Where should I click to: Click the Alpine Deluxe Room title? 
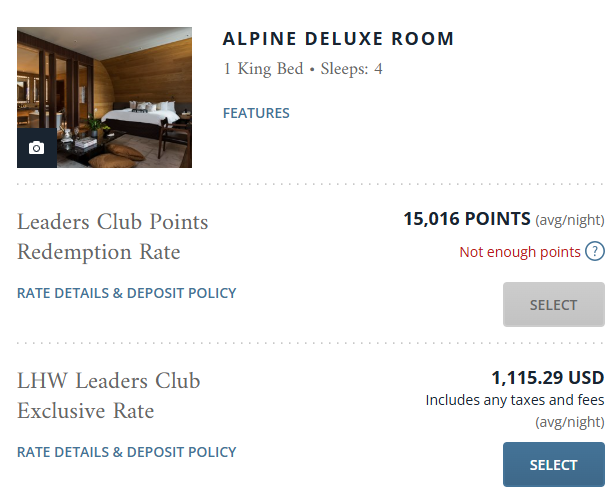pyautogui.click(x=338, y=39)
